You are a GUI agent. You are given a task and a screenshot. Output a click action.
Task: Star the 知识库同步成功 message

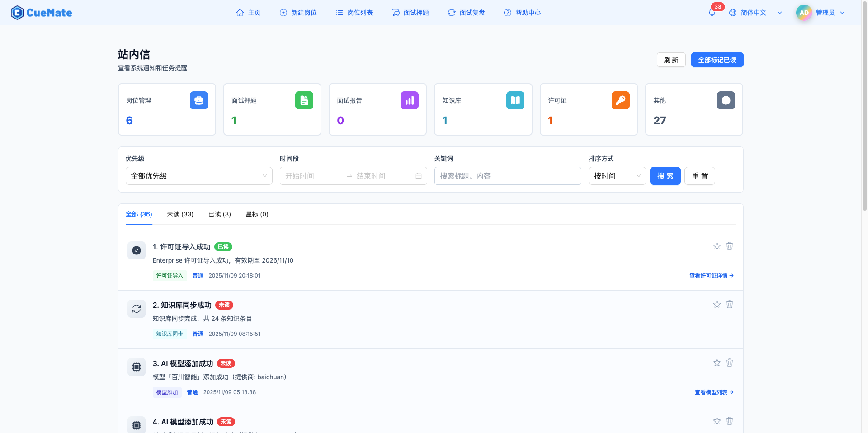[717, 304]
